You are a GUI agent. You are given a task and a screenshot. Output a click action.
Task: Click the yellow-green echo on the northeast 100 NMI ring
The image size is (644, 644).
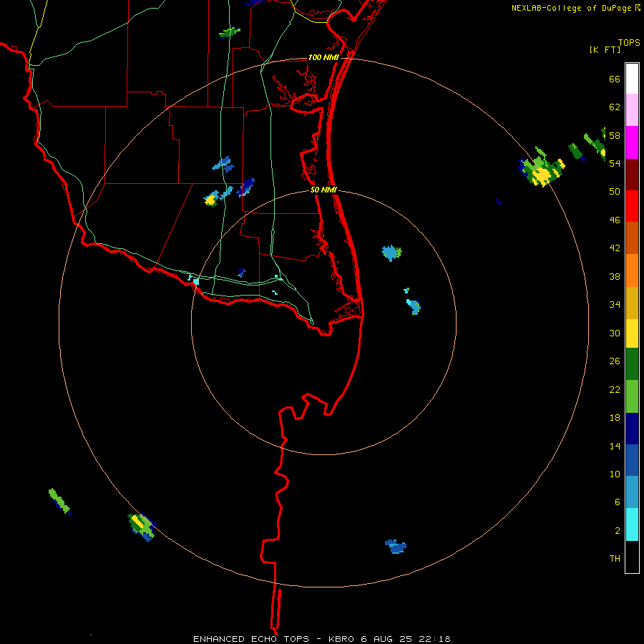click(x=542, y=168)
